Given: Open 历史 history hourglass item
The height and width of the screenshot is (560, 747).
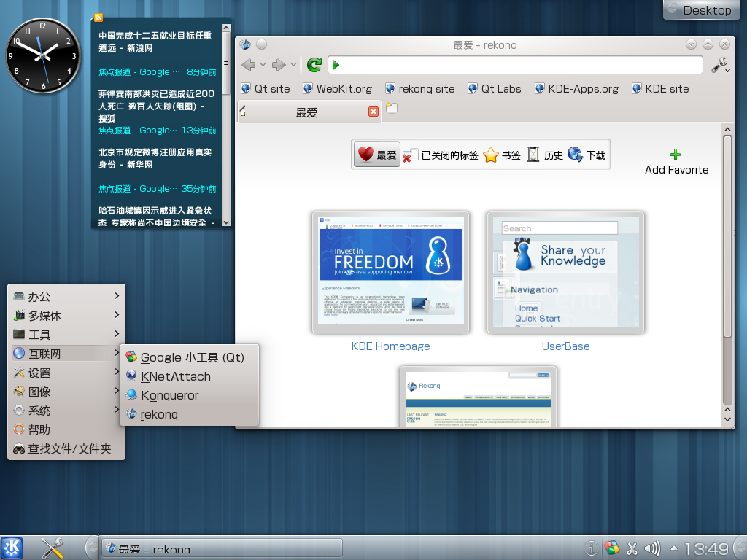Looking at the screenshot, I should coord(545,155).
